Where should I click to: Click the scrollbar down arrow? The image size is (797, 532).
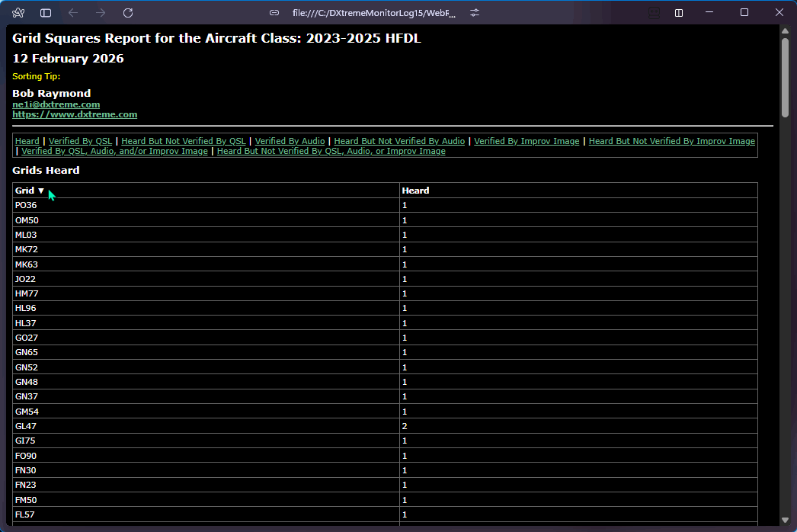(785, 520)
